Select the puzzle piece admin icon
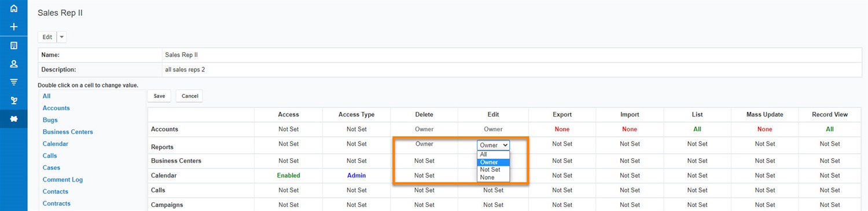This screenshot has width=868, height=211. (x=14, y=118)
